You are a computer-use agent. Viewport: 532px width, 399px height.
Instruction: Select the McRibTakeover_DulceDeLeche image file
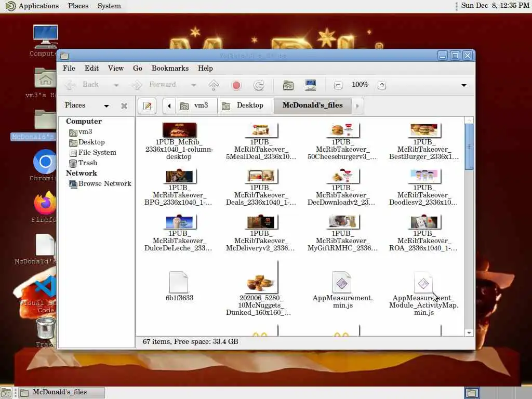179,222
